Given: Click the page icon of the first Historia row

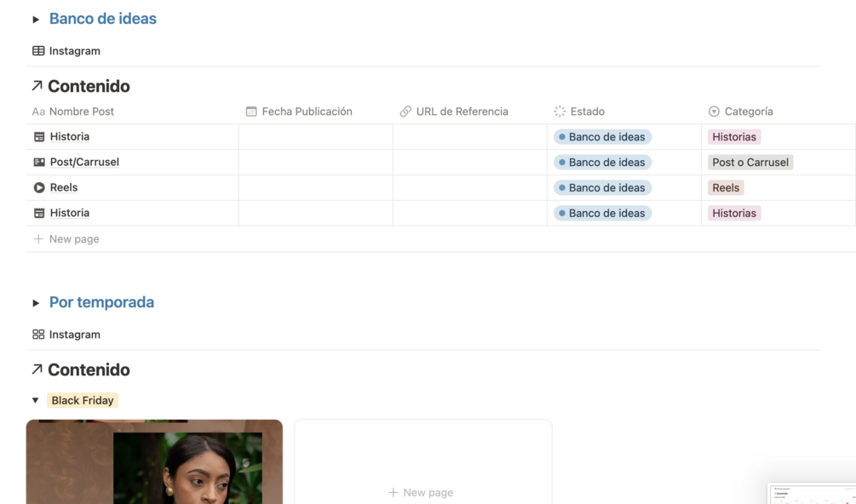Looking at the screenshot, I should [39, 137].
